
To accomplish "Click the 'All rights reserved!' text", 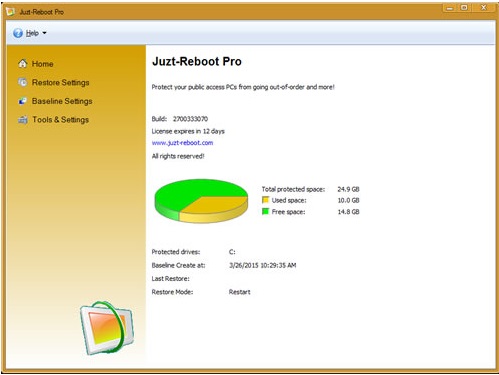I will pos(178,156).
